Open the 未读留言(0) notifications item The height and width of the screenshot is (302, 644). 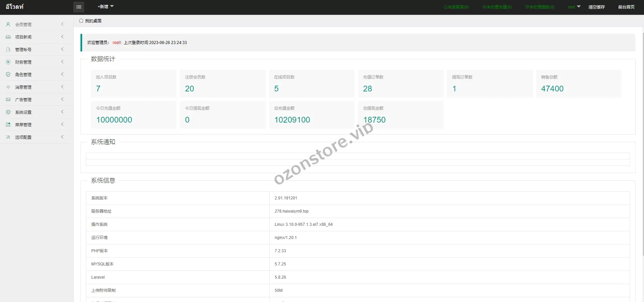456,7
